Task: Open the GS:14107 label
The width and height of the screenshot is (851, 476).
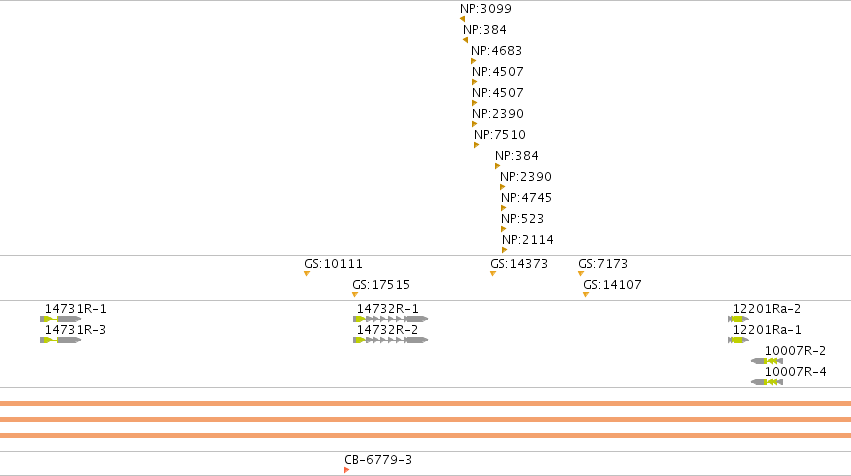Action: 612,285
